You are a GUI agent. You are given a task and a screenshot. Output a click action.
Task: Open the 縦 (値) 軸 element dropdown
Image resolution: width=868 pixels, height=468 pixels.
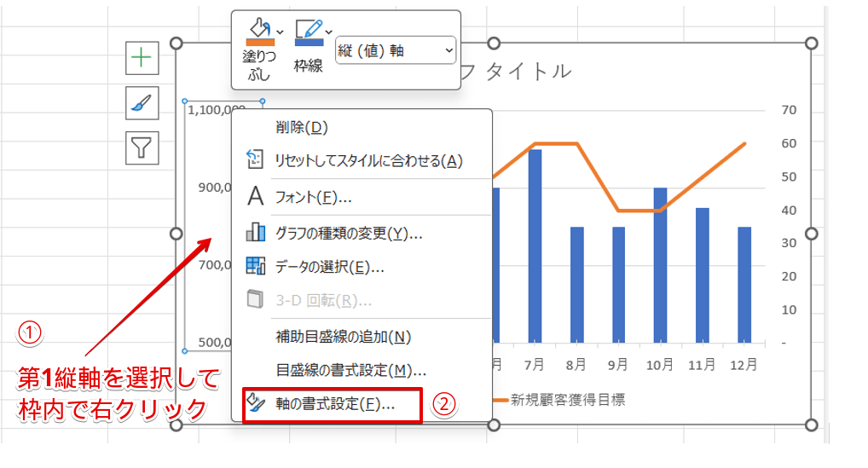[x=396, y=50]
